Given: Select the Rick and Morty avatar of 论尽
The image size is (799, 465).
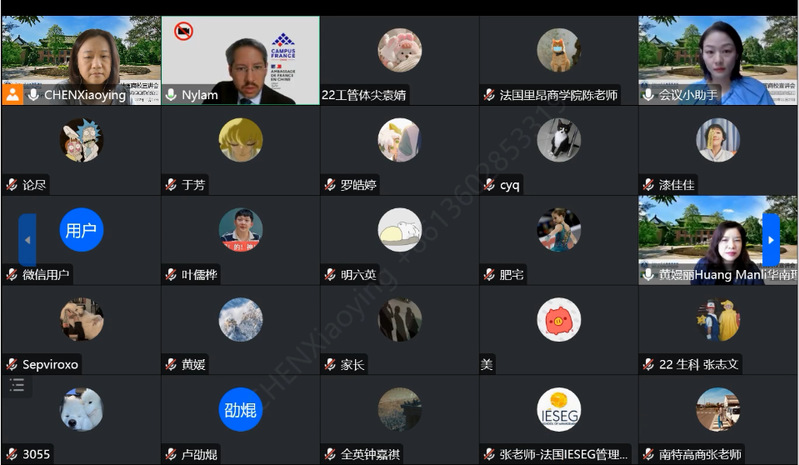Looking at the screenshot, I should tap(82, 140).
